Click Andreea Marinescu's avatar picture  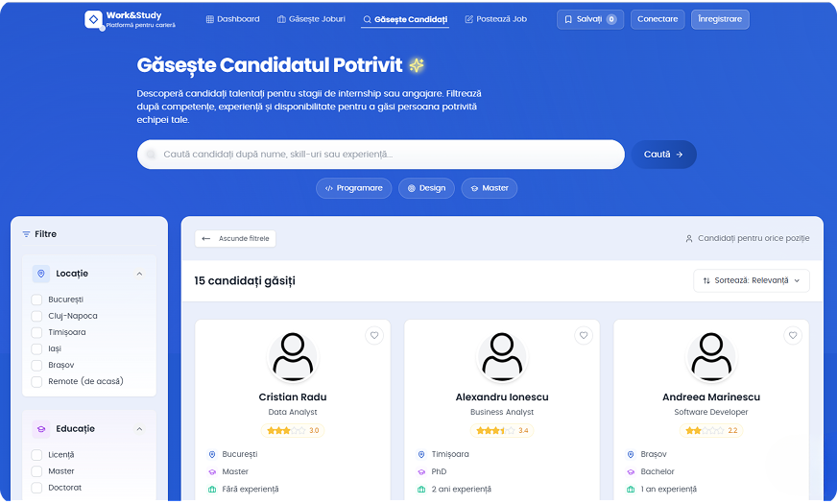pyautogui.click(x=711, y=357)
